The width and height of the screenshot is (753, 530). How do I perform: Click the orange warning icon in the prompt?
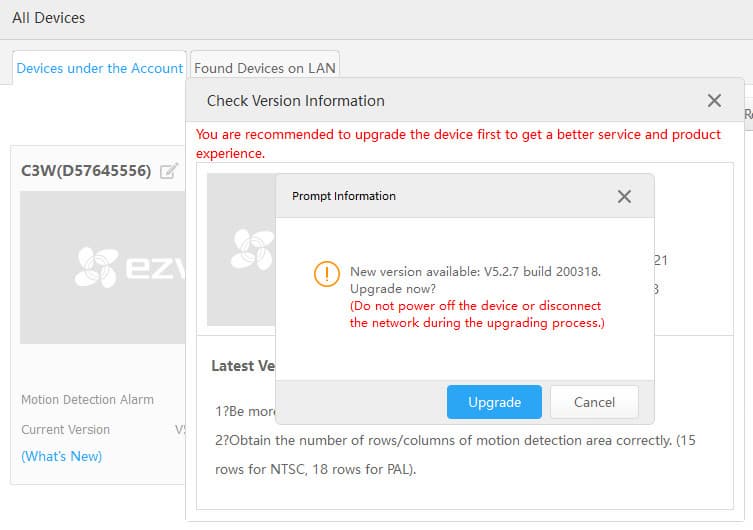pyautogui.click(x=326, y=274)
